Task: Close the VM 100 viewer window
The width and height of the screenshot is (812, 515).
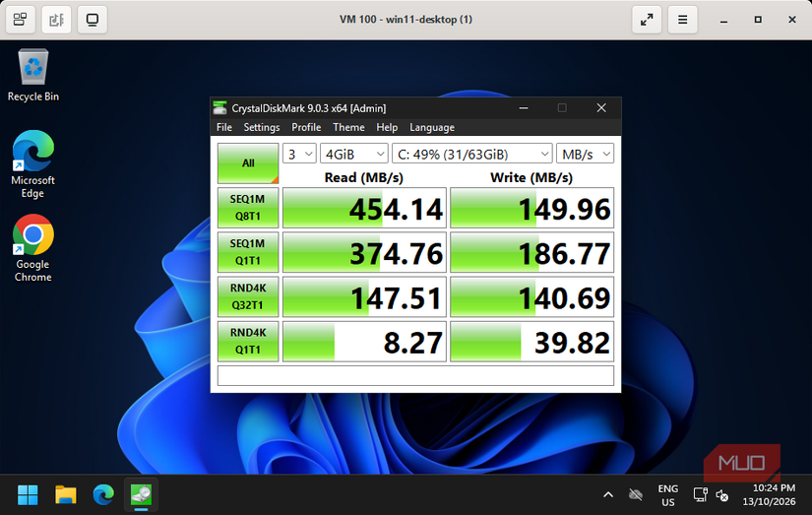Action: point(791,20)
